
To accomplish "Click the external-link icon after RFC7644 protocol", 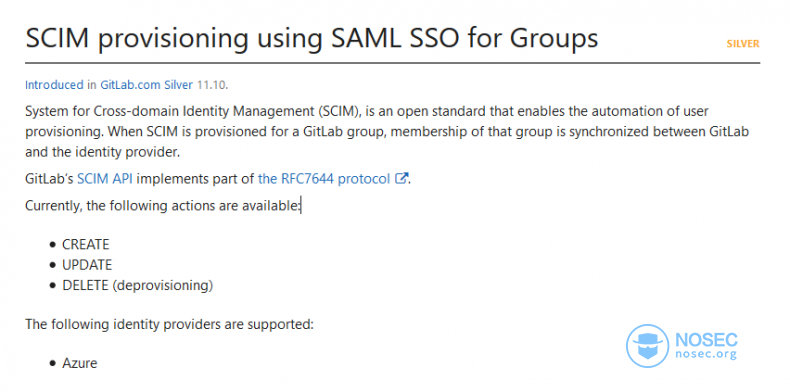I will click(401, 178).
